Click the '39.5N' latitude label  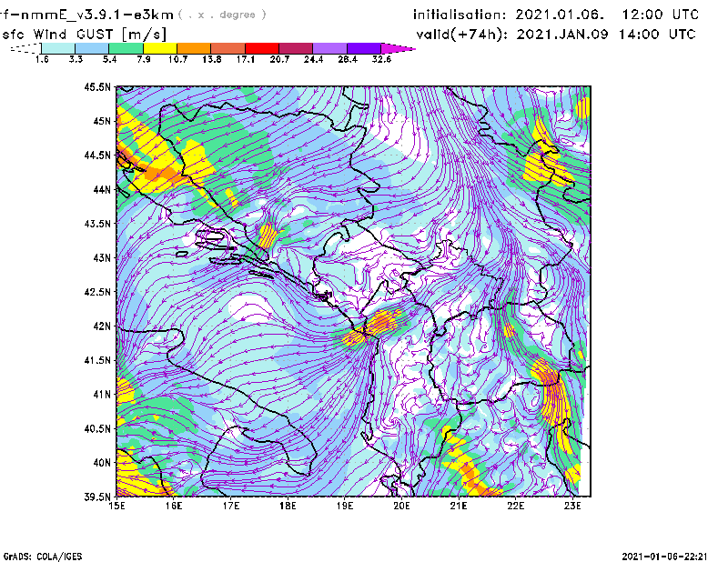(97, 497)
